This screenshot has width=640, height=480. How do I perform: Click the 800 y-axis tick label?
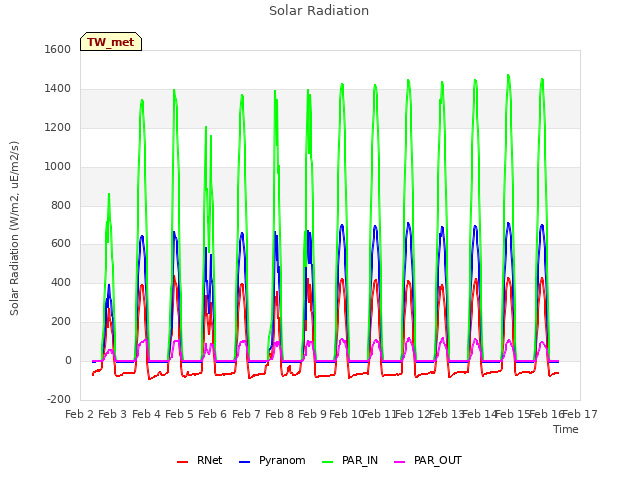point(61,205)
